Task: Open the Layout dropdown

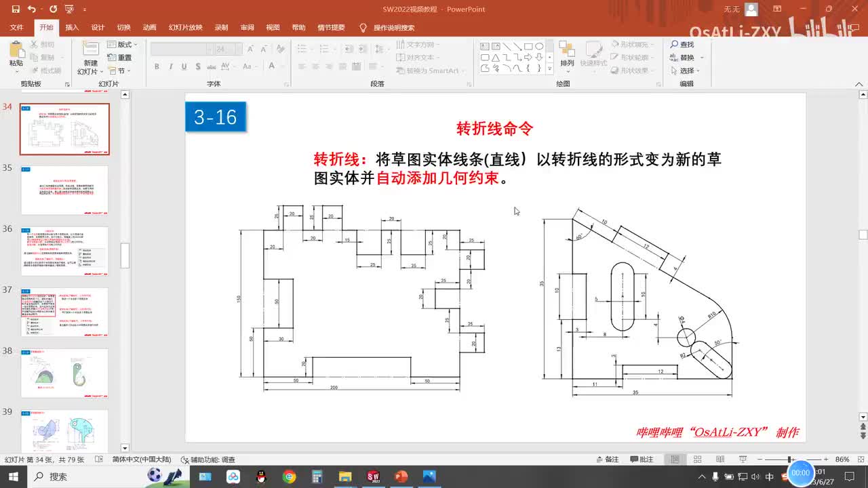Action: (x=122, y=45)
